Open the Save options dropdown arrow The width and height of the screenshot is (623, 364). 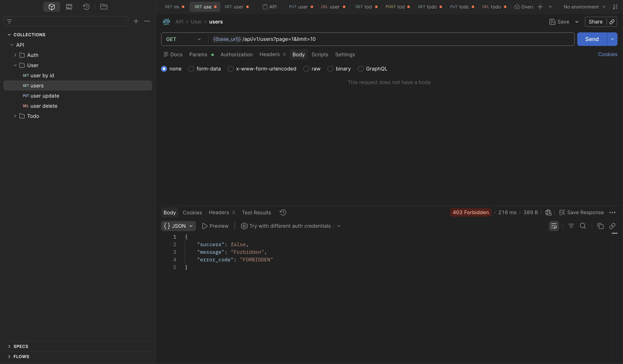577,22
